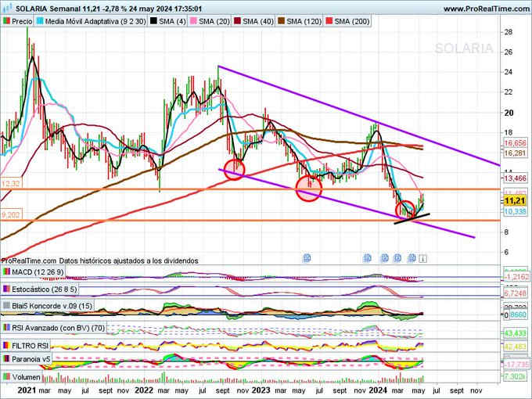
Task: Click the yellow 11,21 current price label
Action: tap(515, 201)
